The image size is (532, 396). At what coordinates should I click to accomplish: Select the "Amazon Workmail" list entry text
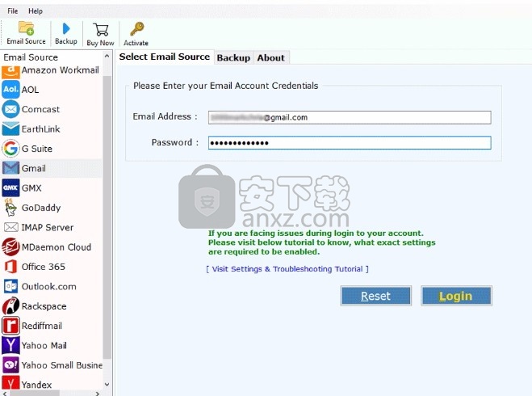tap(61, 70)
